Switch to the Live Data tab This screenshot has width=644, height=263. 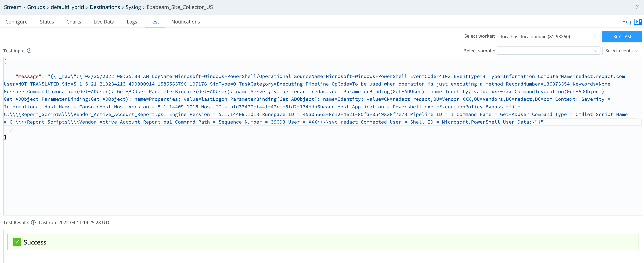(104, 22)
